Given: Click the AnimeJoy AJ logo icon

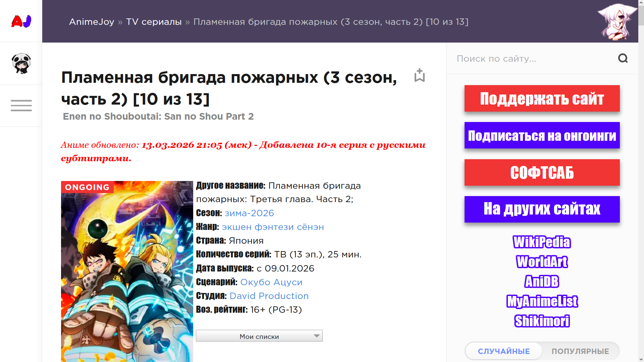Looking at the screenshot, I should pyautogui.click(x=21, y=21).
